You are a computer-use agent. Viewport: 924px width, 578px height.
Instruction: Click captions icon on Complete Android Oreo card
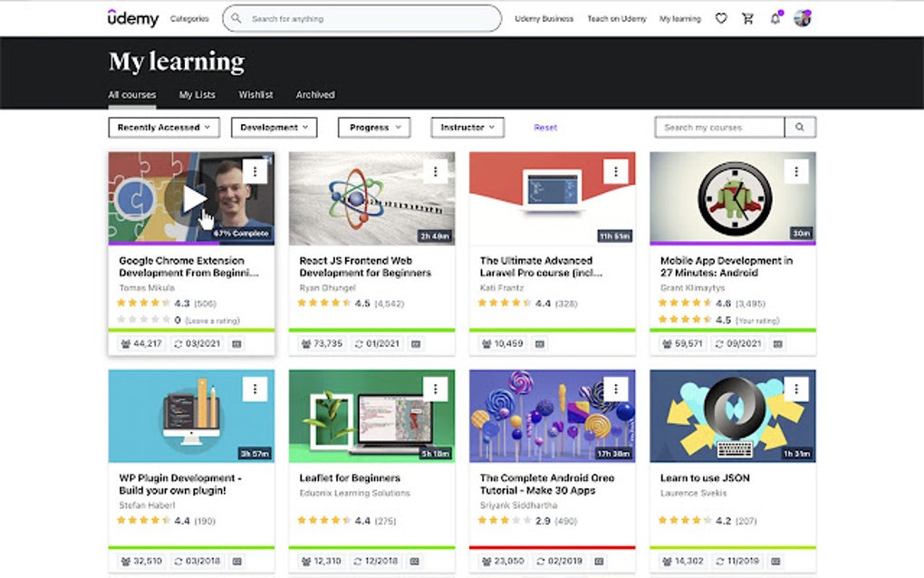[x=599, y=561]
